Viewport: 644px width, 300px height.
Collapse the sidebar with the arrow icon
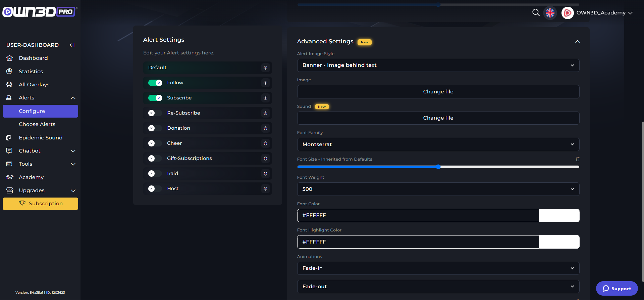click(72, 45)
